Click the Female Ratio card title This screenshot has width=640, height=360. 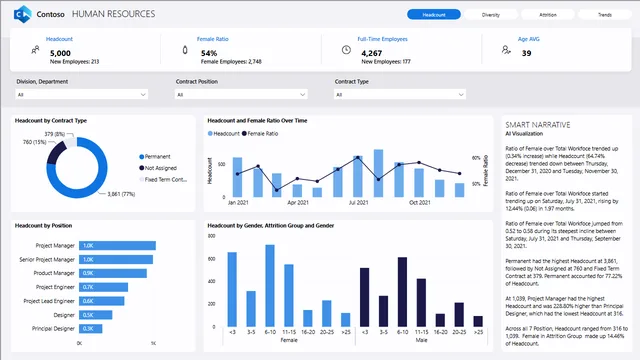tap(213, 39)
